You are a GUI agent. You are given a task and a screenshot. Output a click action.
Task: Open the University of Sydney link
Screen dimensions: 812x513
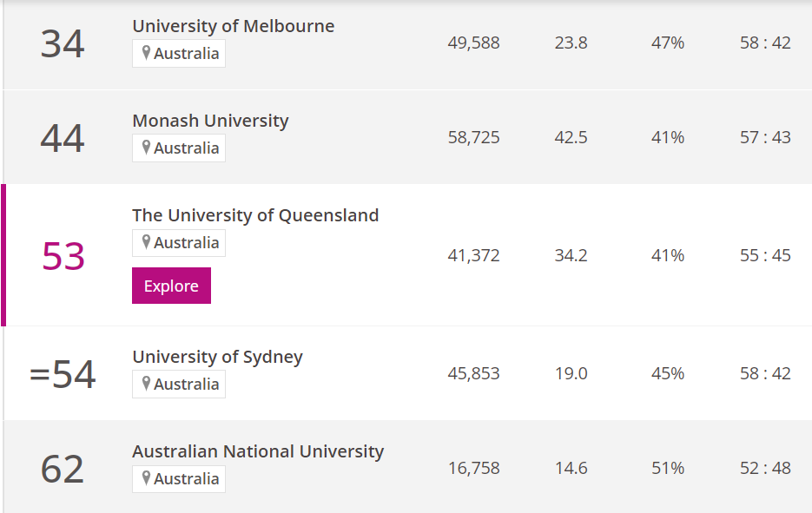tap(217, 357)
